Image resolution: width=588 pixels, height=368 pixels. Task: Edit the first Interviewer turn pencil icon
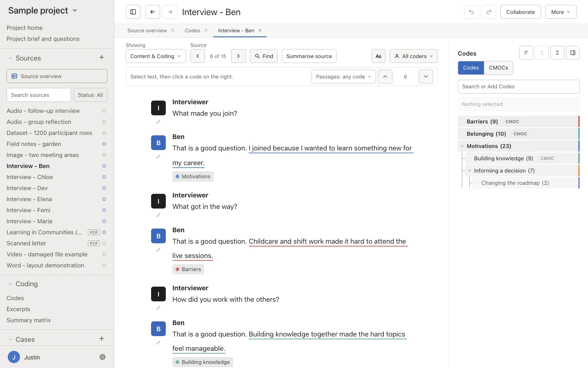click(158, 122)
